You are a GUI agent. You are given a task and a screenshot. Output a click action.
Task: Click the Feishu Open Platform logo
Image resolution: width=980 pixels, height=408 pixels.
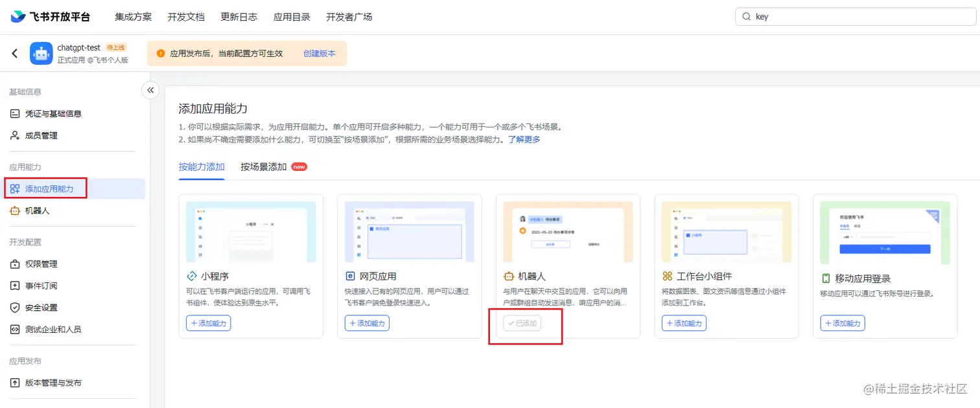coord(50,17)
